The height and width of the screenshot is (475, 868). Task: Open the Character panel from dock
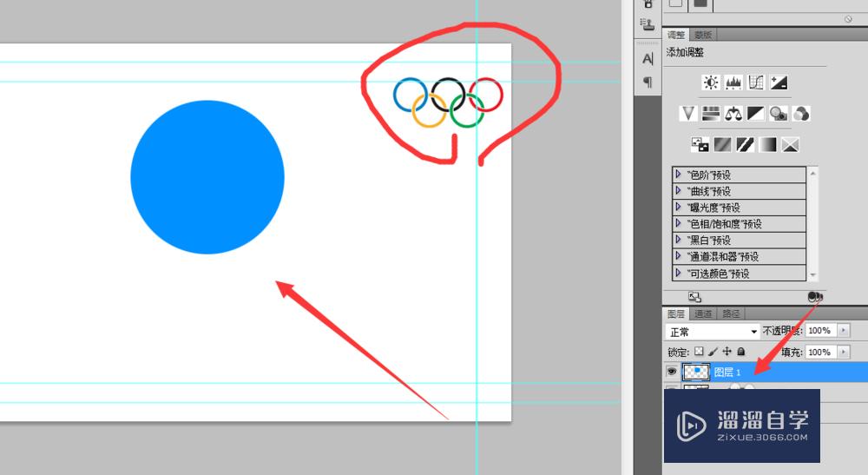(648, 59)
